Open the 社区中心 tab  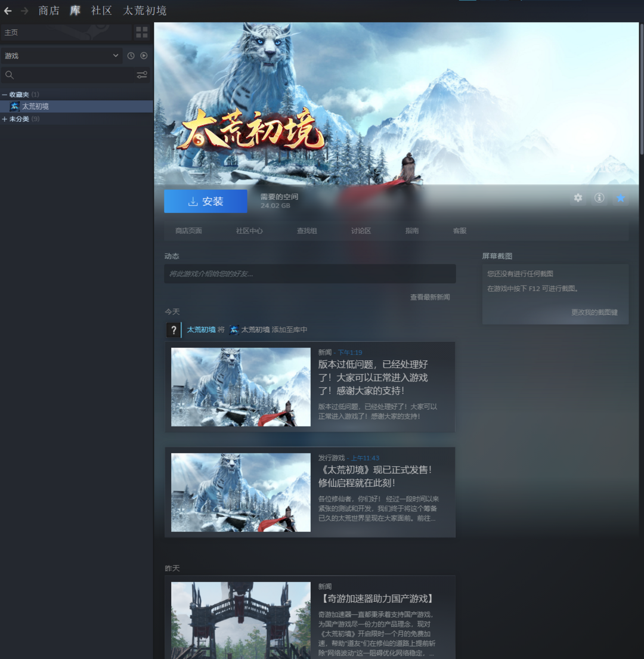point(249,231)
